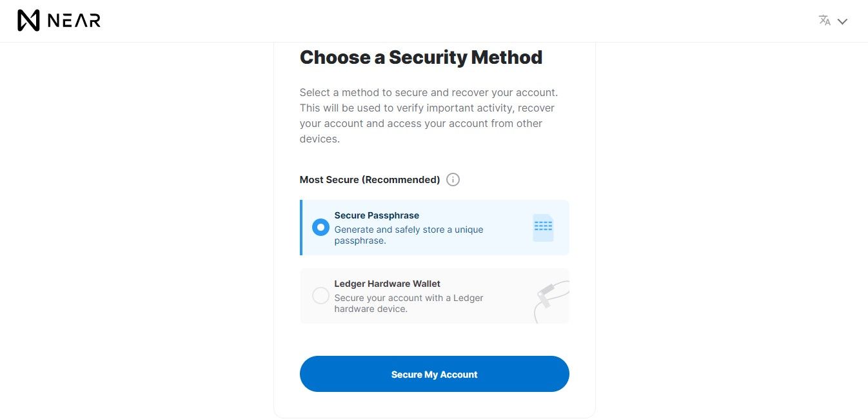The height and width of the screenshot is (419, 868).
Task: Open the language translate icon
Action: click(825, 20)
